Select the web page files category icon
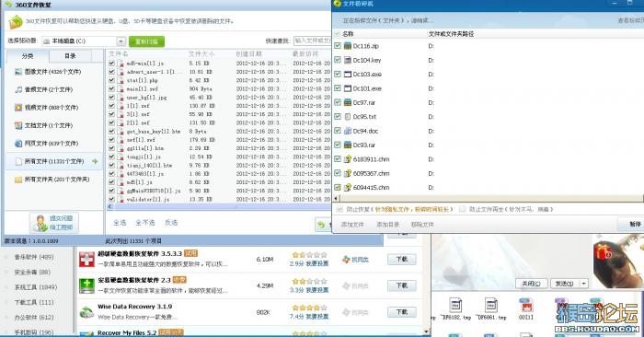 pos(18,144)
